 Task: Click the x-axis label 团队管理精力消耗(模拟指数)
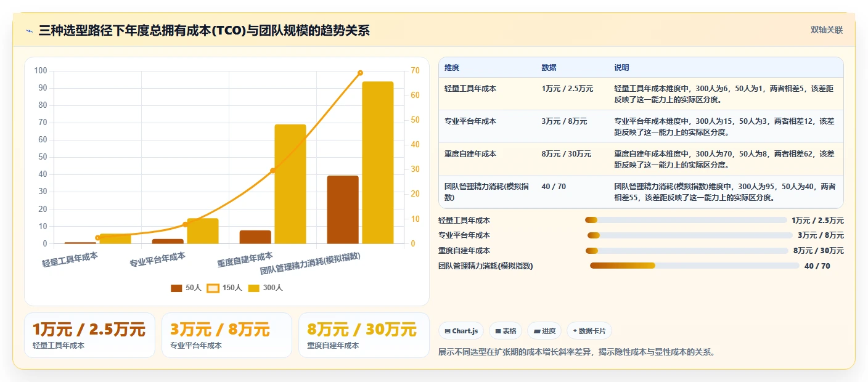[x=310, y=264]
